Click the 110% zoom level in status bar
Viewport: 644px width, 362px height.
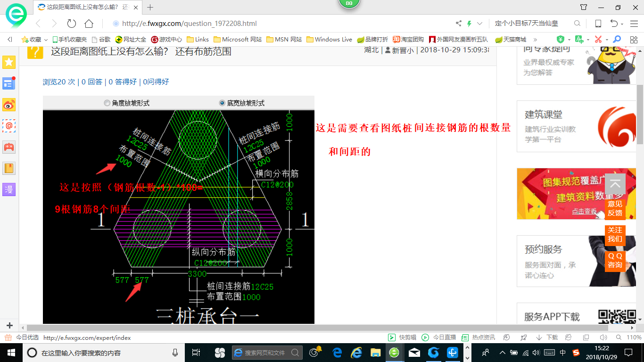click(x=634, y=337)
